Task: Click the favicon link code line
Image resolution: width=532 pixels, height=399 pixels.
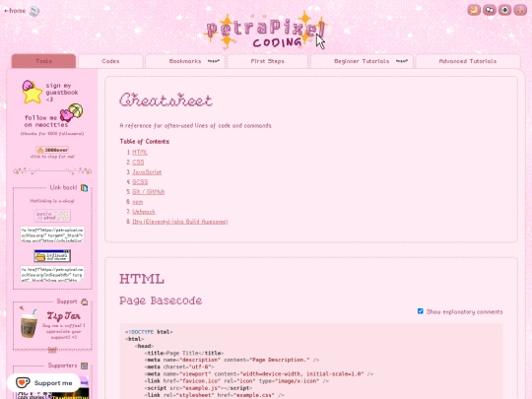Action: [236, 381]
